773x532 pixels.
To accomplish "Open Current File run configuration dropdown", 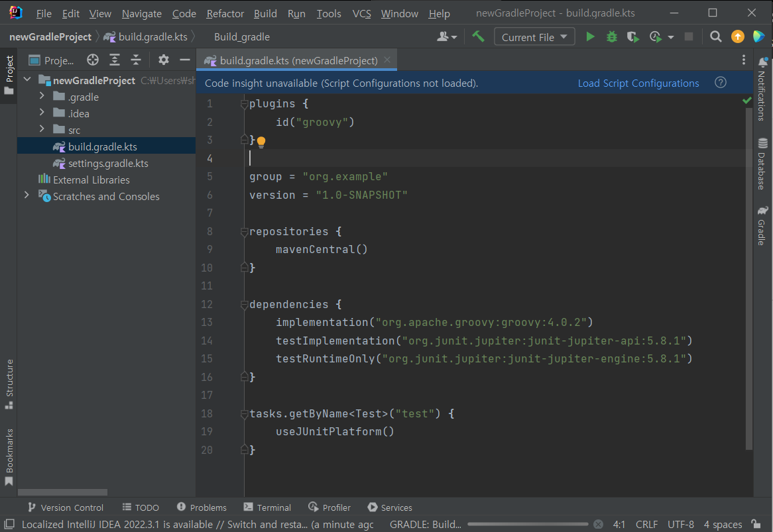I will [534, 37].
